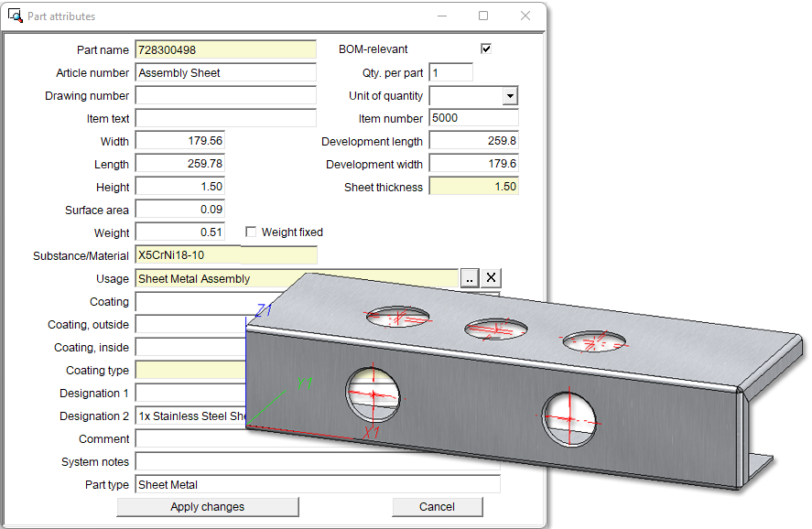The height and width of the screenshot is (529, 812).
Task: Click the Usage field showing Sheet Metal Assembly
Action: 297,278
